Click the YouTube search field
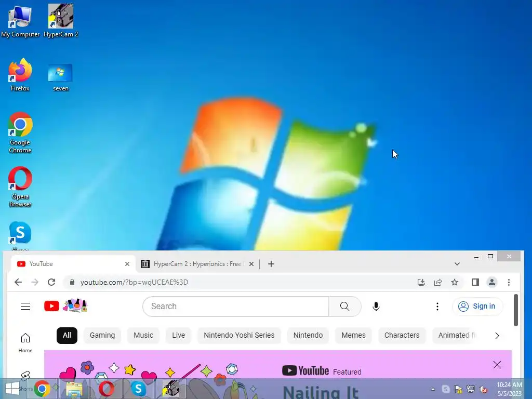This screenshot has width=532, height=399. click(236, 307)
